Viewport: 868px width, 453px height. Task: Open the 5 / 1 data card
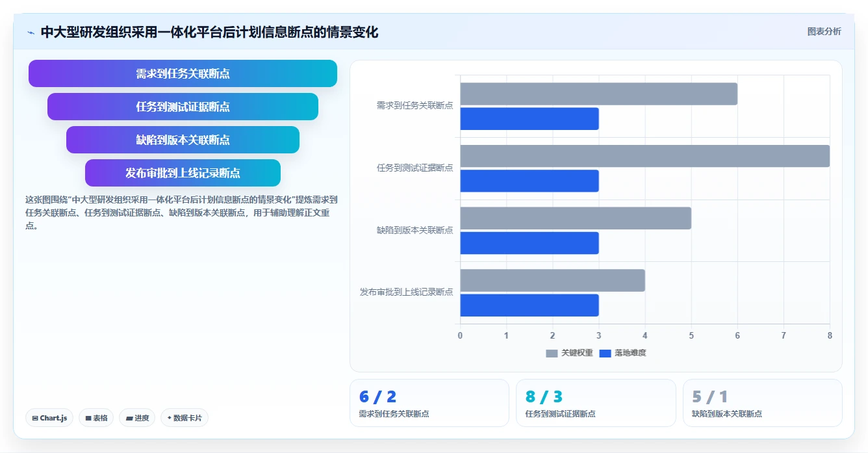[x=763, y=403]
